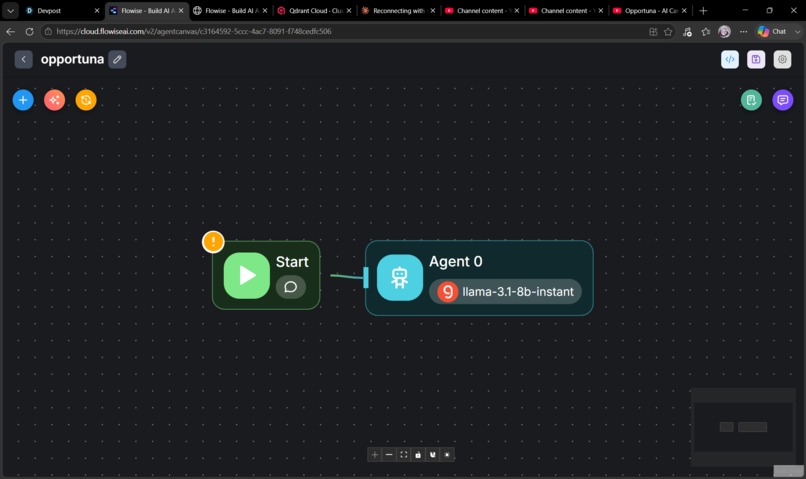This screenshot has width=806, height=479.
Task: Click the orange sync nodes button
Action: 86,100
